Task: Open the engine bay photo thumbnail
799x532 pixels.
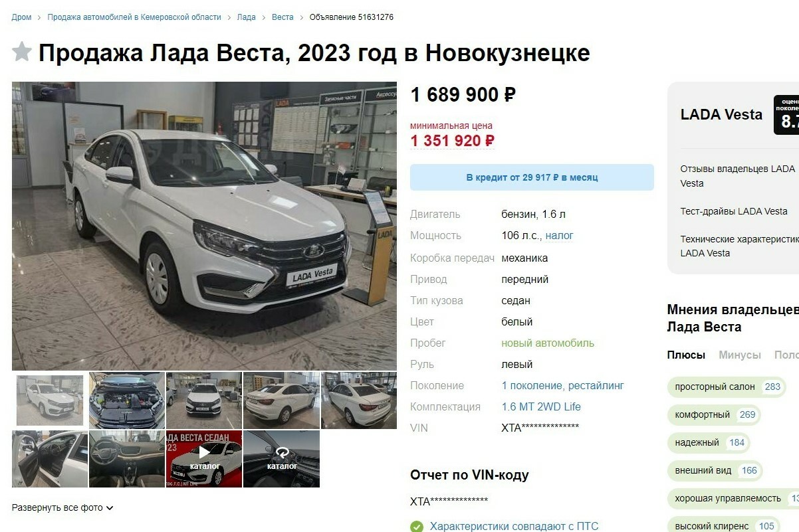Action: click(x=127, y=400)
